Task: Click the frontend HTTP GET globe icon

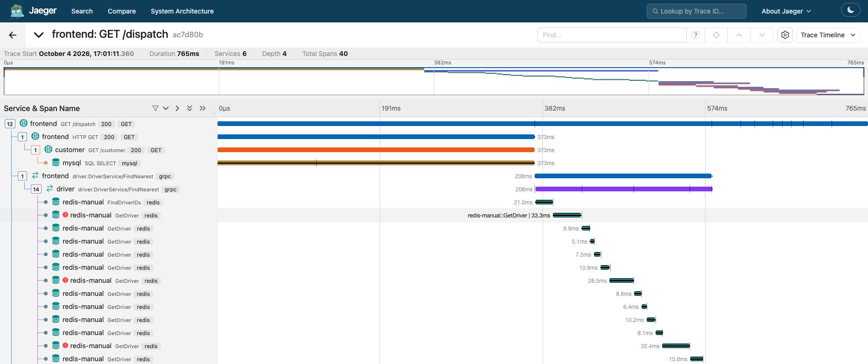Action: click(35, 136)
